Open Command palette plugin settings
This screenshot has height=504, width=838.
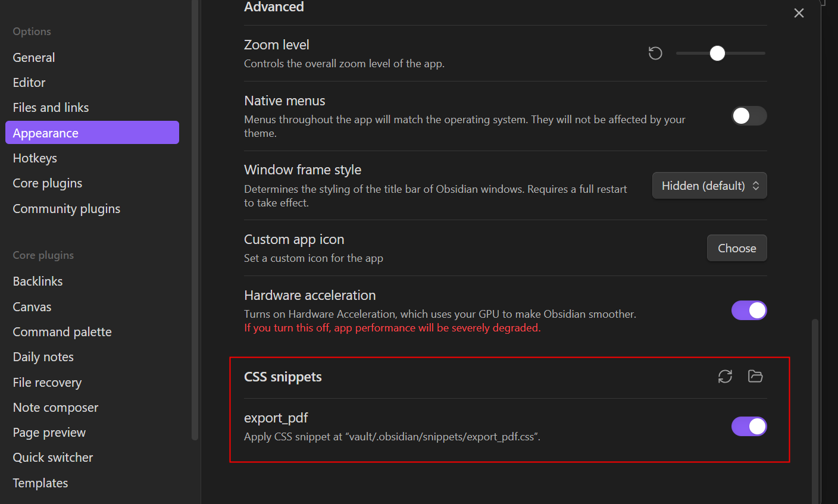(62, 332)
